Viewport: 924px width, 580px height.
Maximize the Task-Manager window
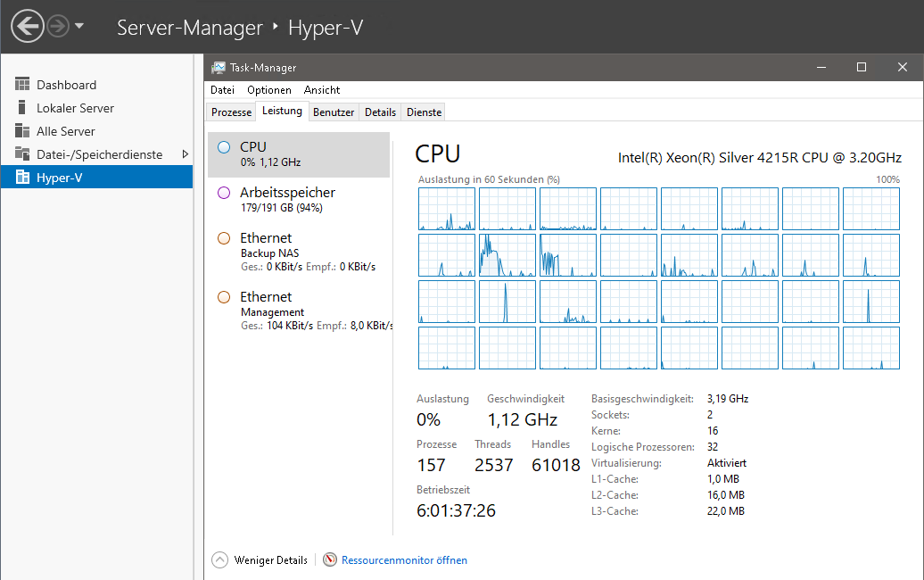[x=862, y=67]
